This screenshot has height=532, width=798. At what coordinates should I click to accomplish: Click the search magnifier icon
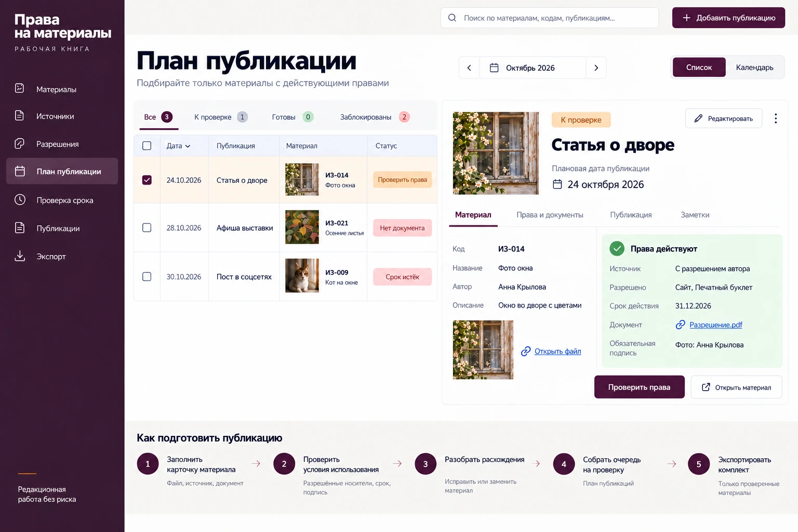tap(452, 18)
